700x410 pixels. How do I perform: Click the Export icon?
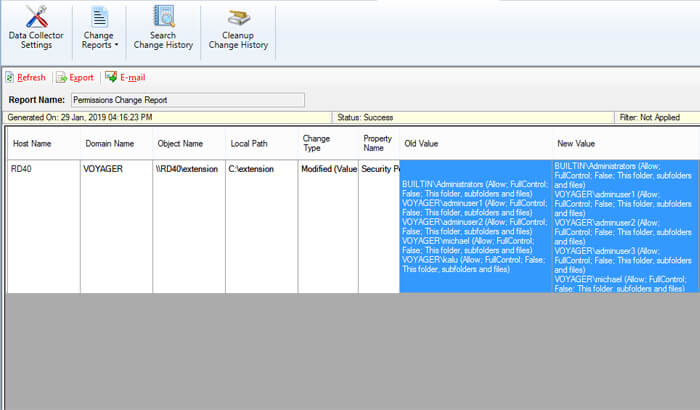tap(61, 77)
